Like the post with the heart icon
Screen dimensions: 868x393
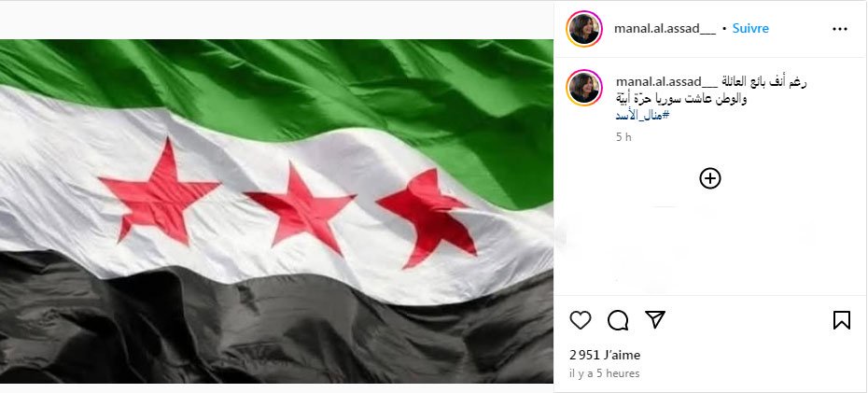tap(581, 320)
